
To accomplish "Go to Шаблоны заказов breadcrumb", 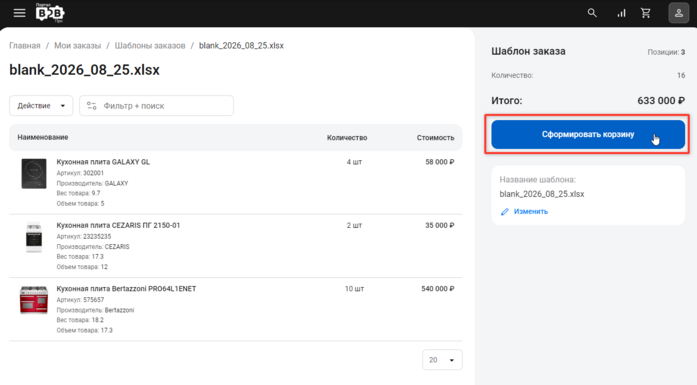I will pyautogui.click(x=150, y=46).
